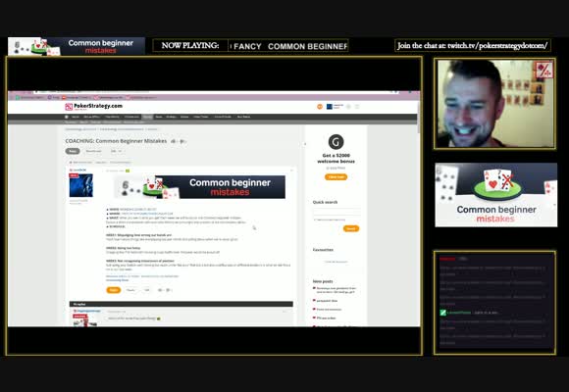Click the orange Search button in sidebar
Screen dimensions: 569x392
click(x=351, y=228)
